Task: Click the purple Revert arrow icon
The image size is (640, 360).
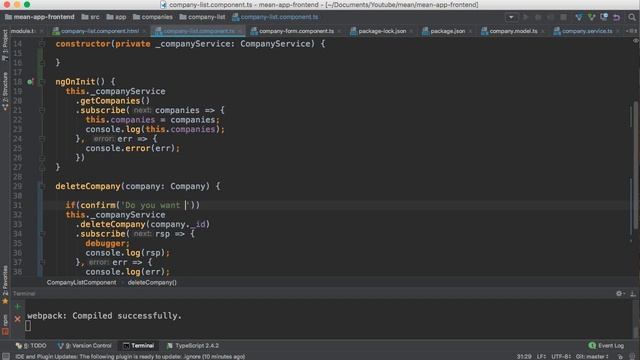Action: pos(617,17)
